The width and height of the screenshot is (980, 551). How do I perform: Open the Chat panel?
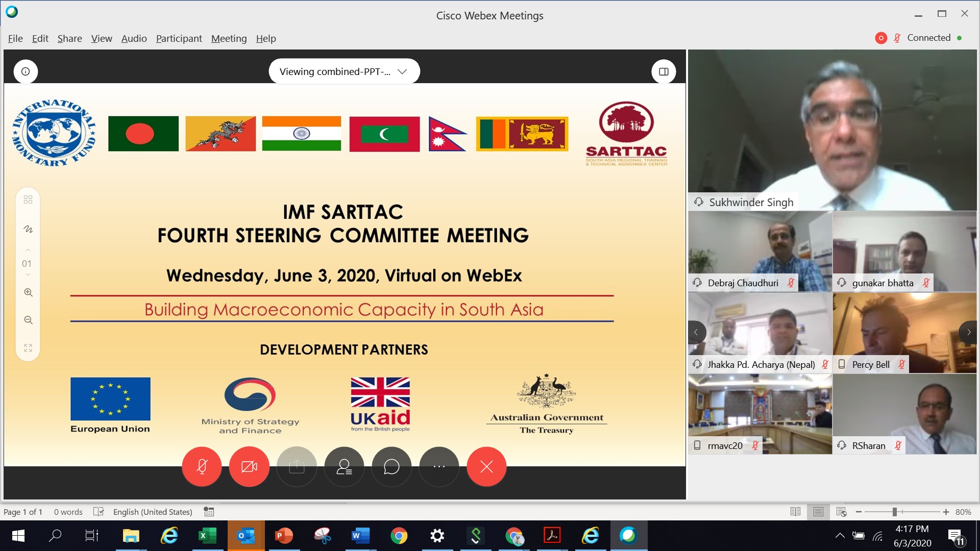[x=391, y=466]
